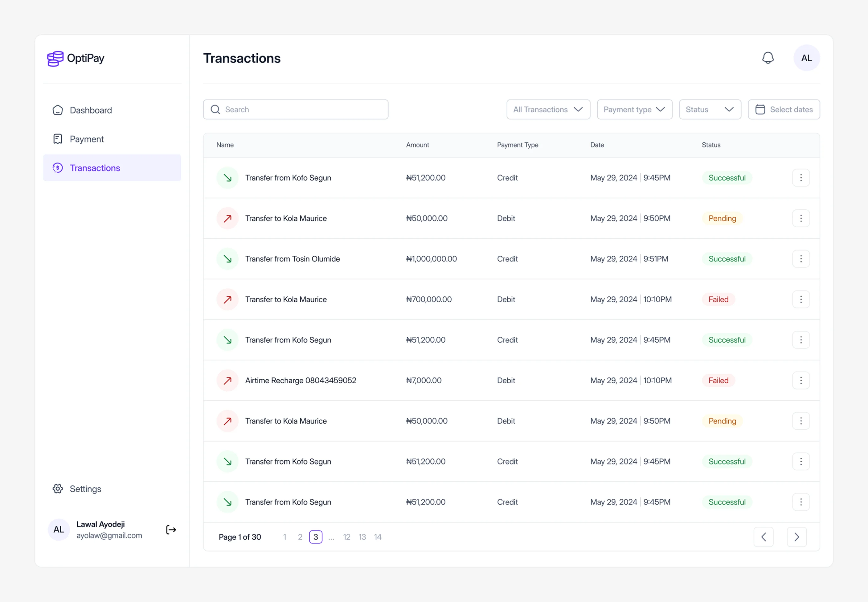868x602 pixels.
Task: Click Transfer from Tosin Olumide text
Action: point(293,259)
